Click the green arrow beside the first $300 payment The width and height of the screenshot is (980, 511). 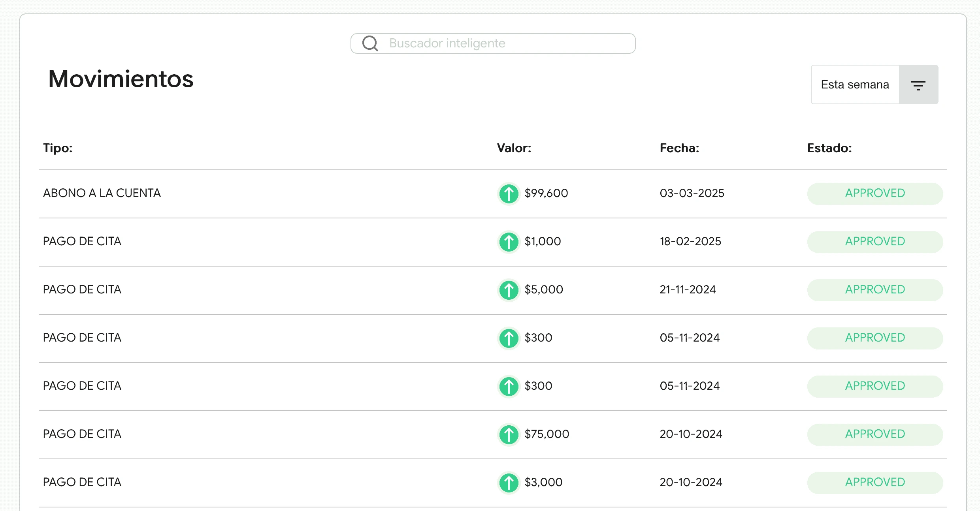pyautogui.click(x=509, y=338)
